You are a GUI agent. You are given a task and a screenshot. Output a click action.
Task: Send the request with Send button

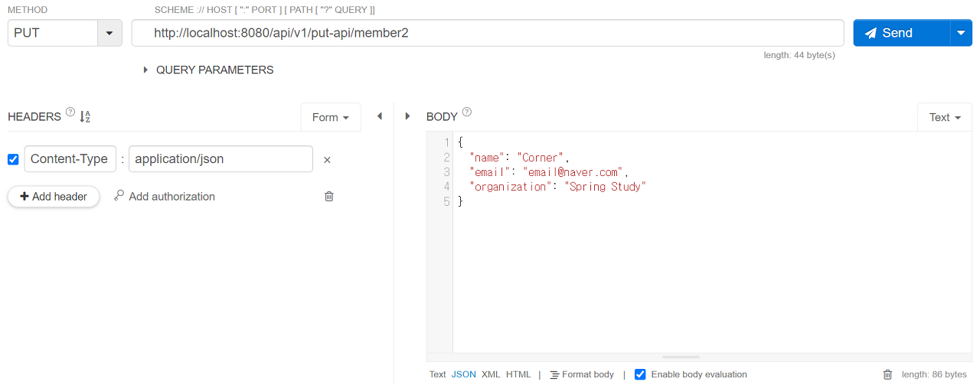point(902,33)
